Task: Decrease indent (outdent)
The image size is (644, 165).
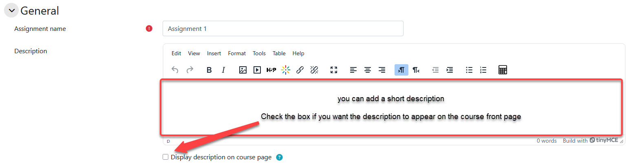Action: click(x=435, y=70)
